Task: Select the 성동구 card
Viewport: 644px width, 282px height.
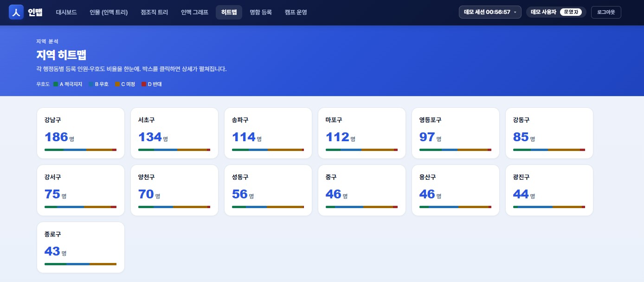Action: [268, 190]
